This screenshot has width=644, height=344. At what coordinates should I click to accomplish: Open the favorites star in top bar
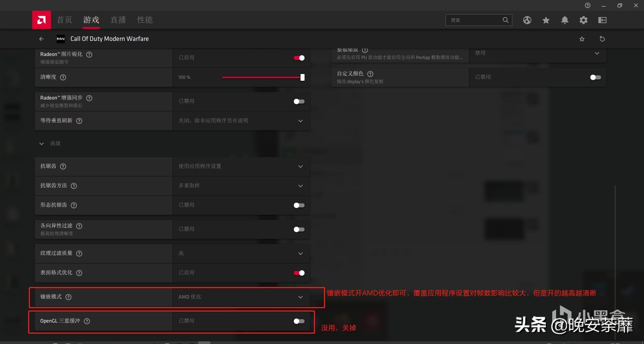click(x=546, y=20)
